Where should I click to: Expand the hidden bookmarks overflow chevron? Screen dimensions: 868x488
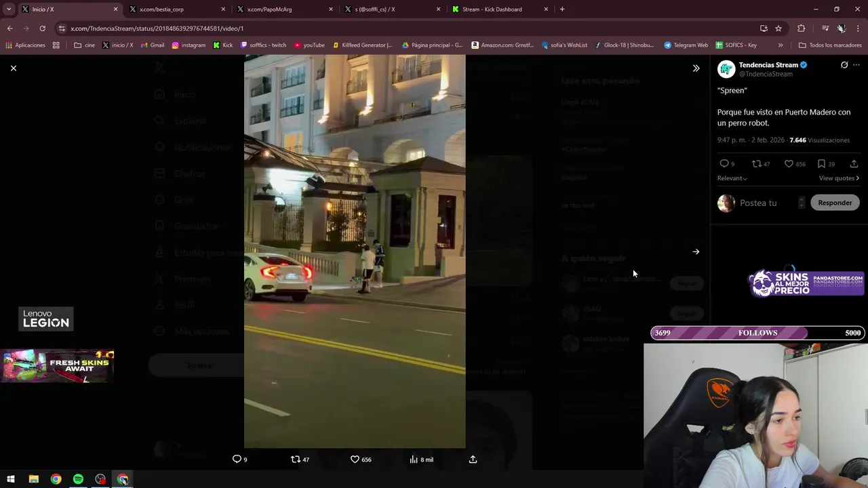tap(781, 45)
